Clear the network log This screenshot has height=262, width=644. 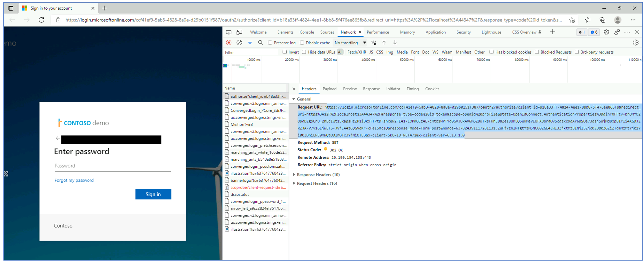[239, 42]
